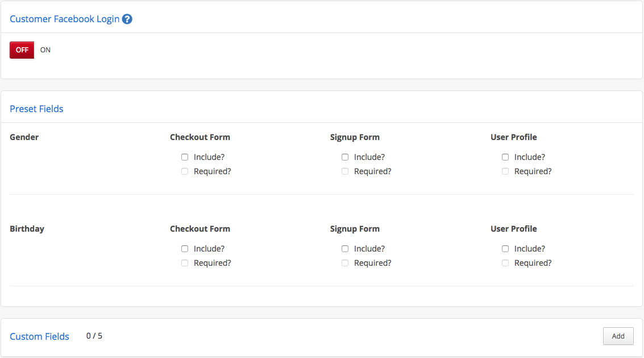Click the Preset Fields section heading
The image size is (644, 358).
(36, 109)
